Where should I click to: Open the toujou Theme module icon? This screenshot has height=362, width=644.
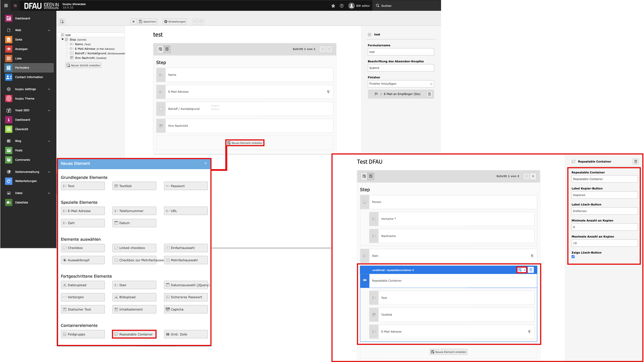(x=9, y=99)
